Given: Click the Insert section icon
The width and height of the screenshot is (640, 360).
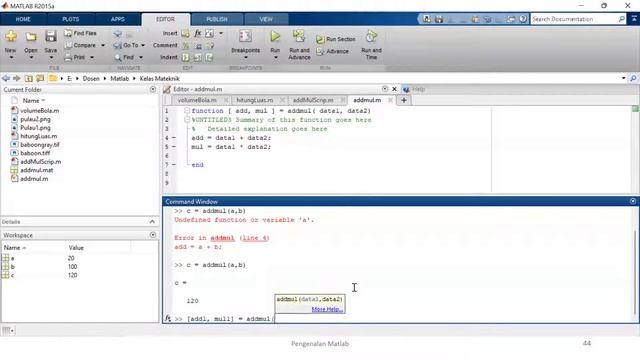Looking at the screenshot, I should [185, 33].
